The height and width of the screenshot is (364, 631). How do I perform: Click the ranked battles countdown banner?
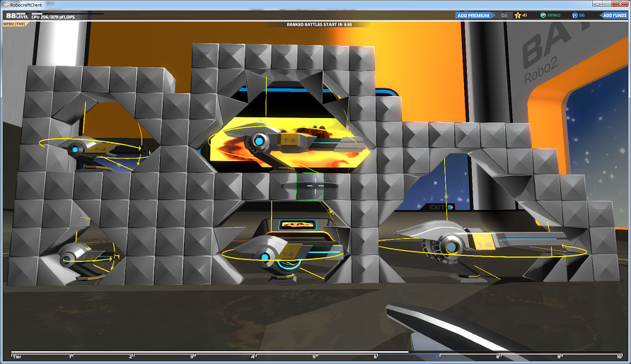point(319,25)
